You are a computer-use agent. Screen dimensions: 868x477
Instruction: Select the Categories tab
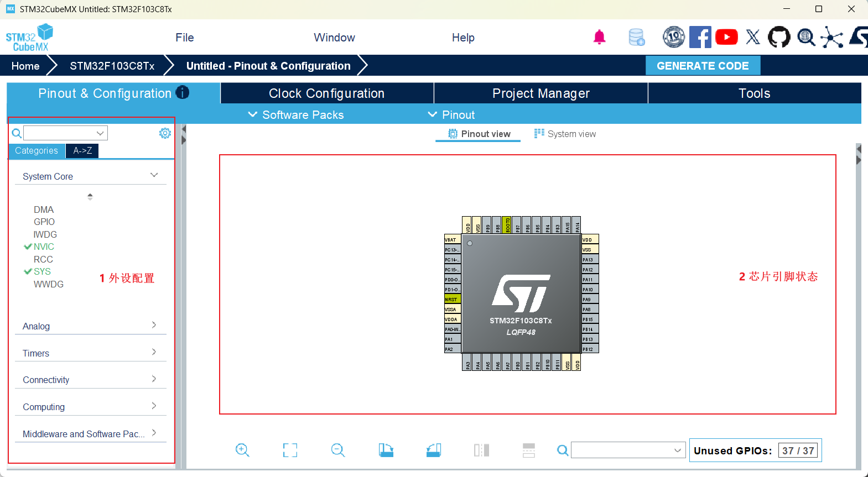(x=37, y=151)
